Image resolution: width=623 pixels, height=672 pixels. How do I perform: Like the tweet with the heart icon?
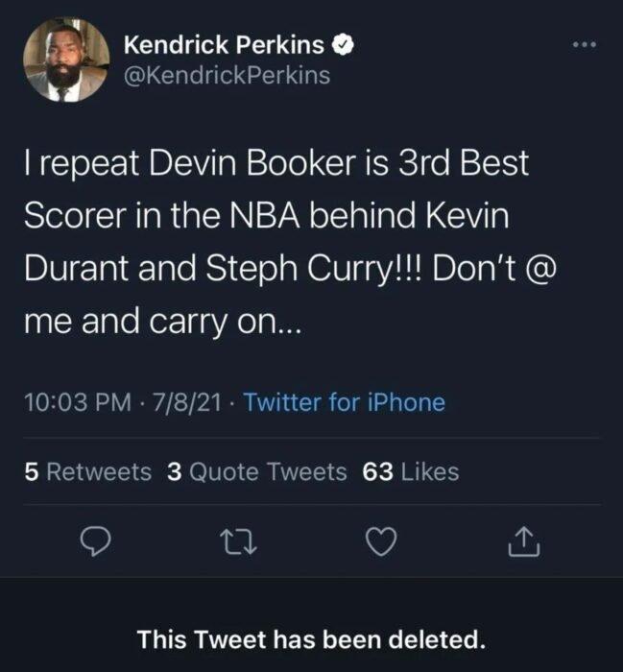383,543
